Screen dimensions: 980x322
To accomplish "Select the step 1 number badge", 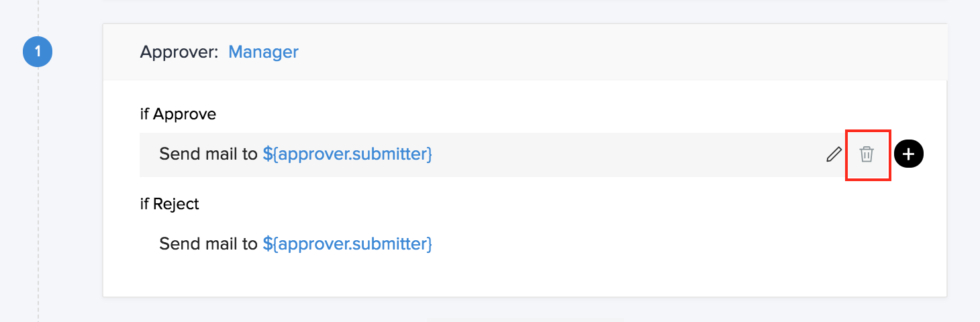I will [x=38, y=52].
